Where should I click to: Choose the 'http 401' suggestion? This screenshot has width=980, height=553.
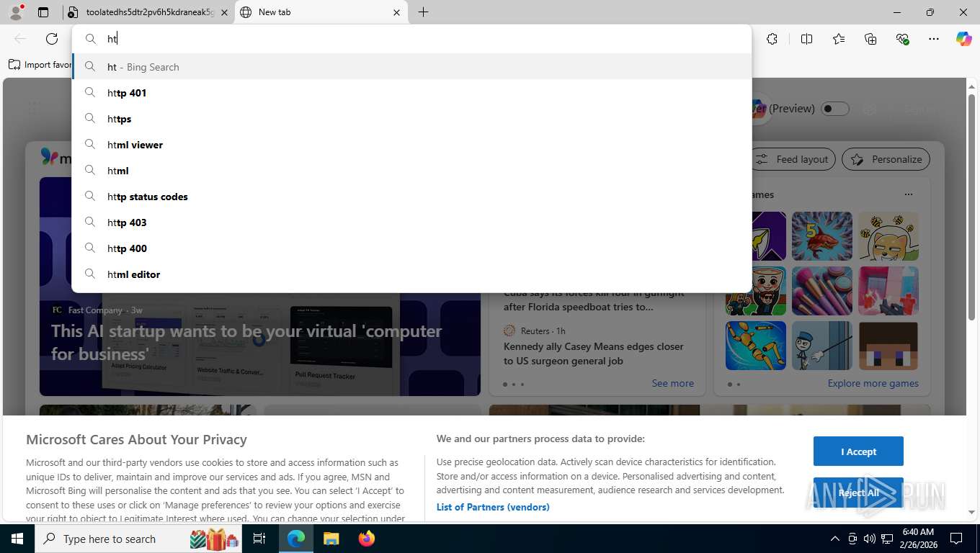click(x=411, y=93)
